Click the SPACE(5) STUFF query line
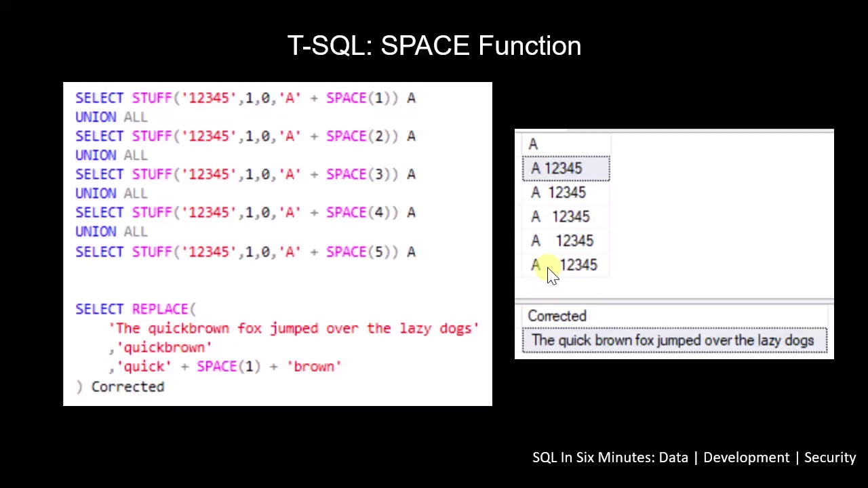 tap(245, 252)
